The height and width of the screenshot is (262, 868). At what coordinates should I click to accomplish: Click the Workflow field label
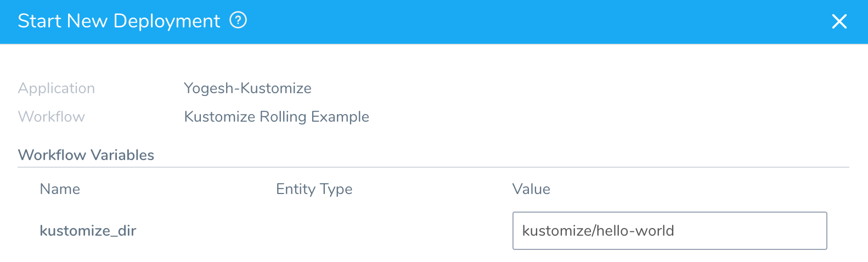click(x=52, y=117)
